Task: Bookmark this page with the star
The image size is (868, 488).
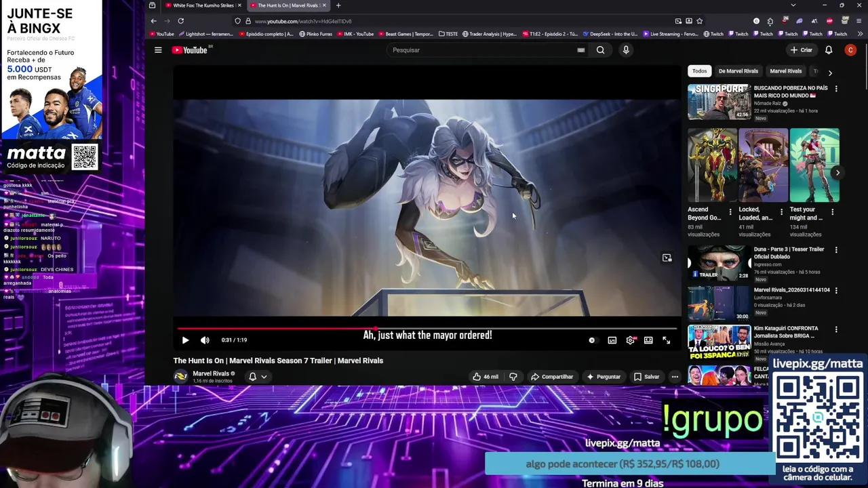Action: pyautogui.click(x=700, y=21)
